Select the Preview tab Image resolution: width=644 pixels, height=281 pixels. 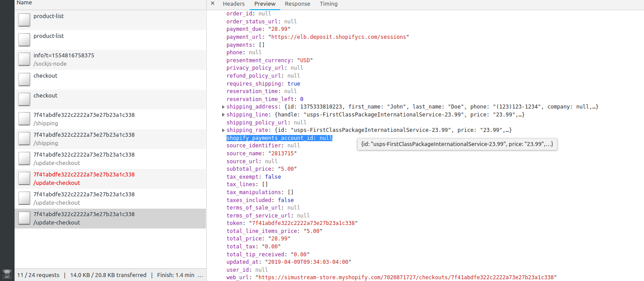265,4
